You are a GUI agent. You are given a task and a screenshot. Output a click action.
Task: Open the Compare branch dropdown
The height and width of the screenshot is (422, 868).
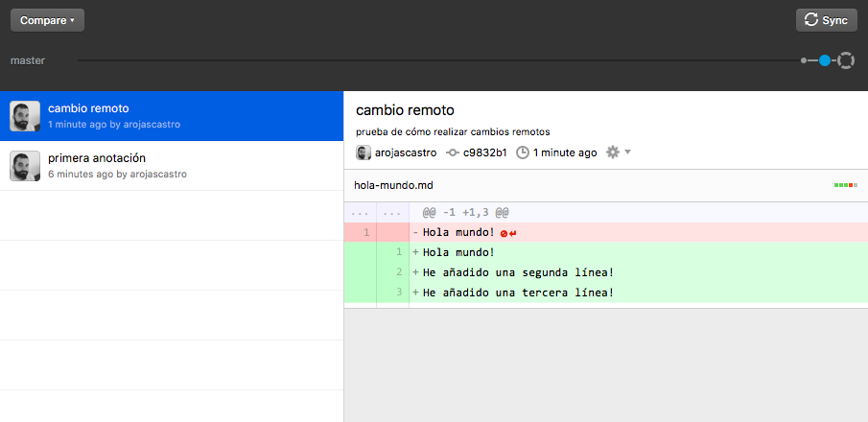click(x=47, y=20)
